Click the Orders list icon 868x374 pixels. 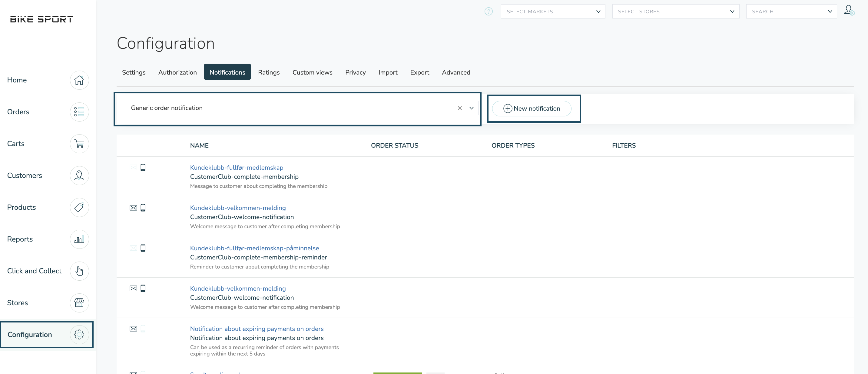pos(79,112)
